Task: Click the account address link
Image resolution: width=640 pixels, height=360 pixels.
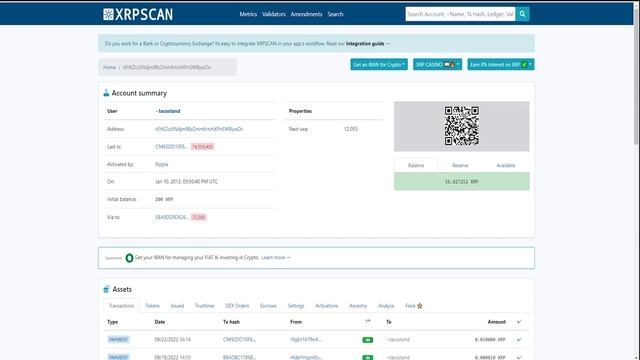Action: [199, 129]
